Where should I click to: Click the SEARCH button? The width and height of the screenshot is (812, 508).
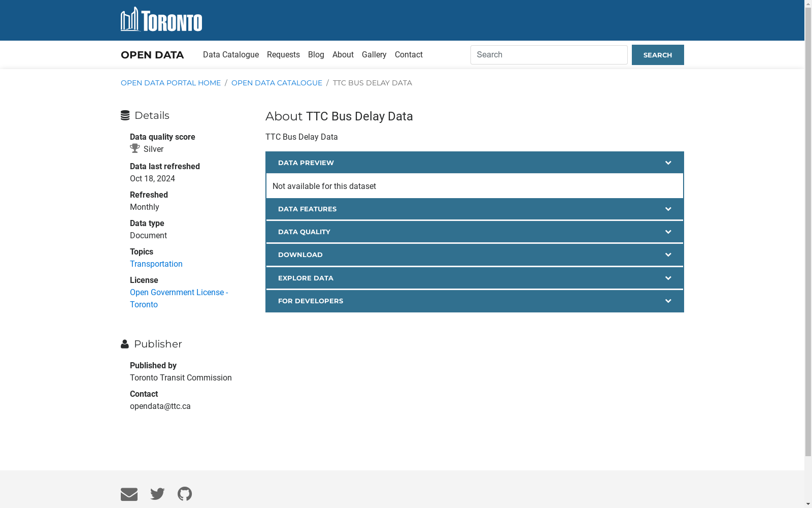[658, 55]
